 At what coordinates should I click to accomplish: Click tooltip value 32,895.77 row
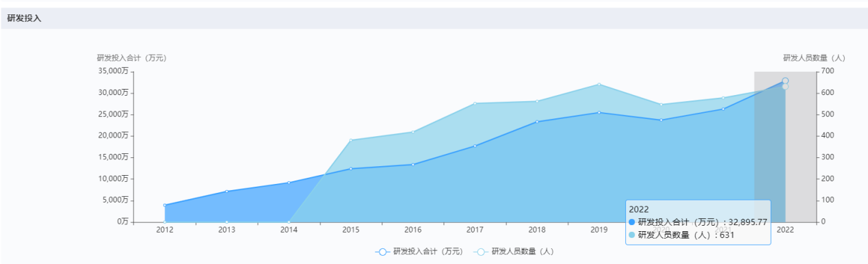coord(697,222)
